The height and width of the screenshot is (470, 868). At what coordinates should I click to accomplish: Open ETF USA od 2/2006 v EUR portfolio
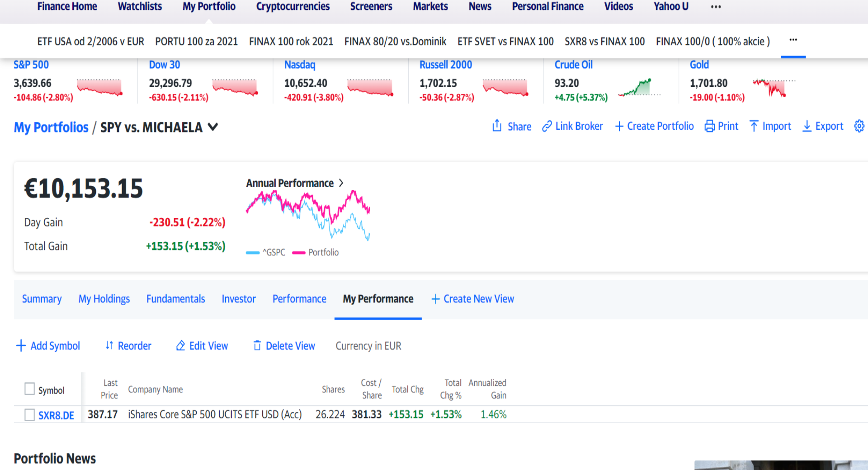coord(90,42)
